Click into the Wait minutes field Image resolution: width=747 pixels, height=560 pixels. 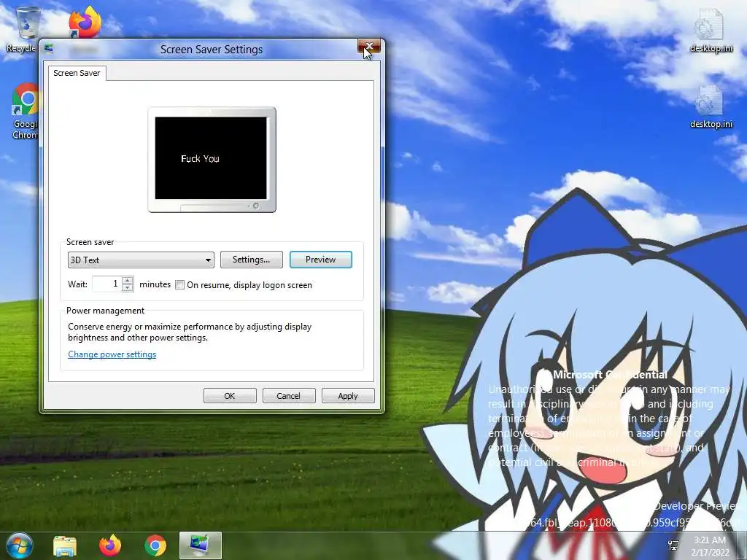point(107,284)
